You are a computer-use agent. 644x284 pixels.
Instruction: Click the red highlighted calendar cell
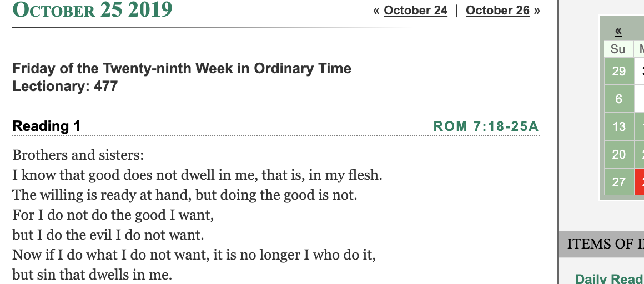click(640, 182)
